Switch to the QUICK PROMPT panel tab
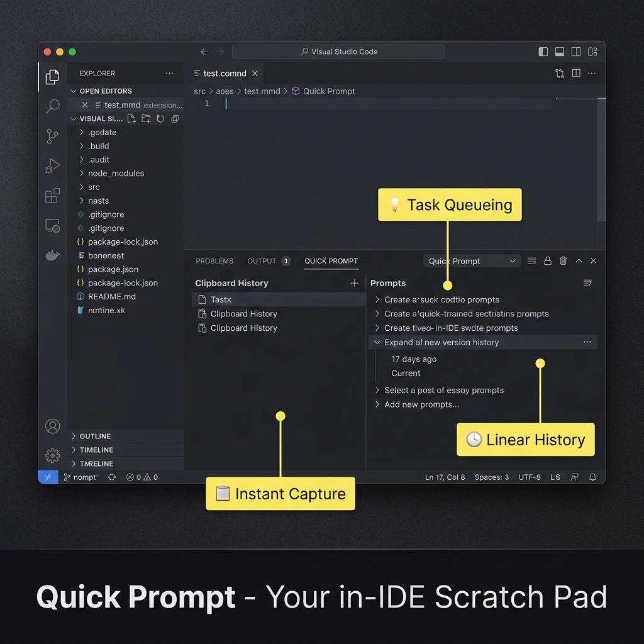This screenshot has height=644, width=644. point(331,261)
